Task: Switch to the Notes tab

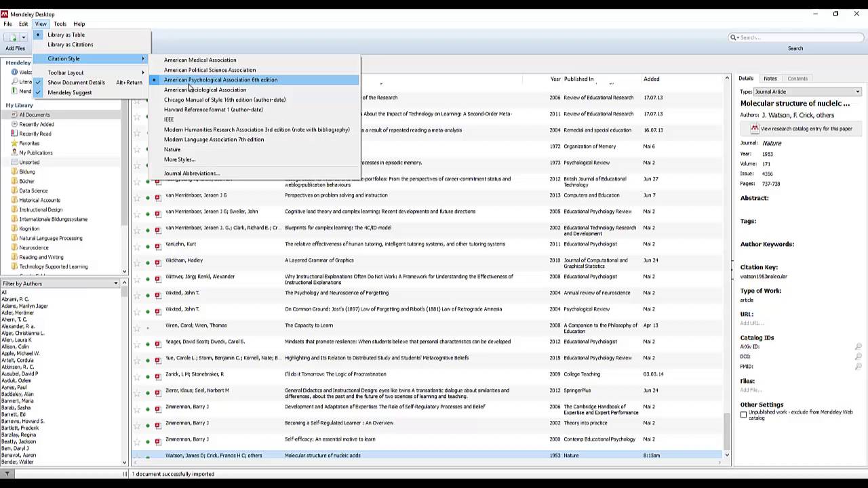Action: tap(770, 79)
